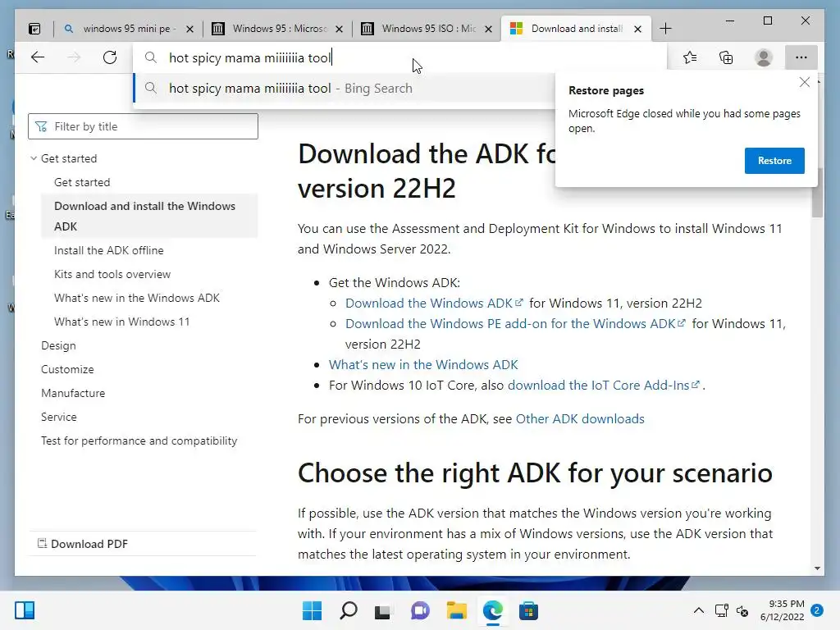Screen dimensions: 840x630
Task: Expand the Customize section
Action: pyautogui.click(x=67, y=369)
